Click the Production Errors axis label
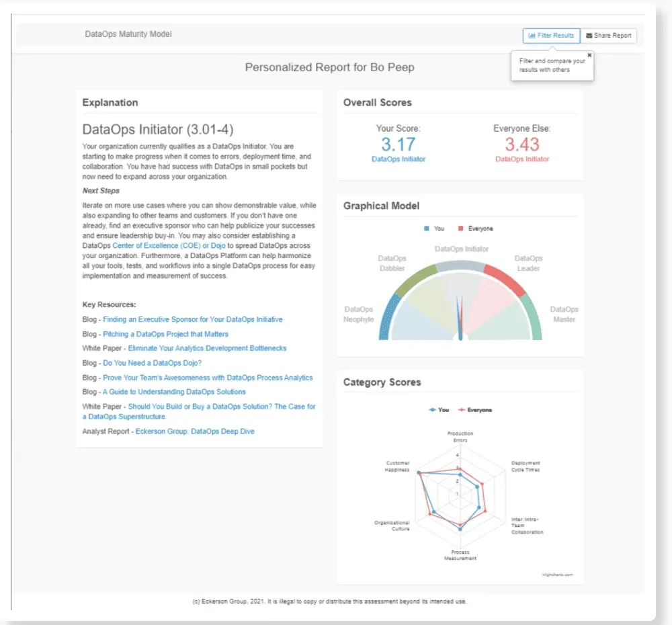The height and width of the screenshot is (625, 672). point(460,437)
